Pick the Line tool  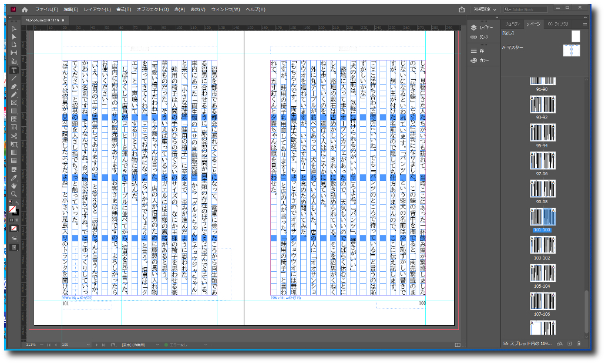pos(14,78)
